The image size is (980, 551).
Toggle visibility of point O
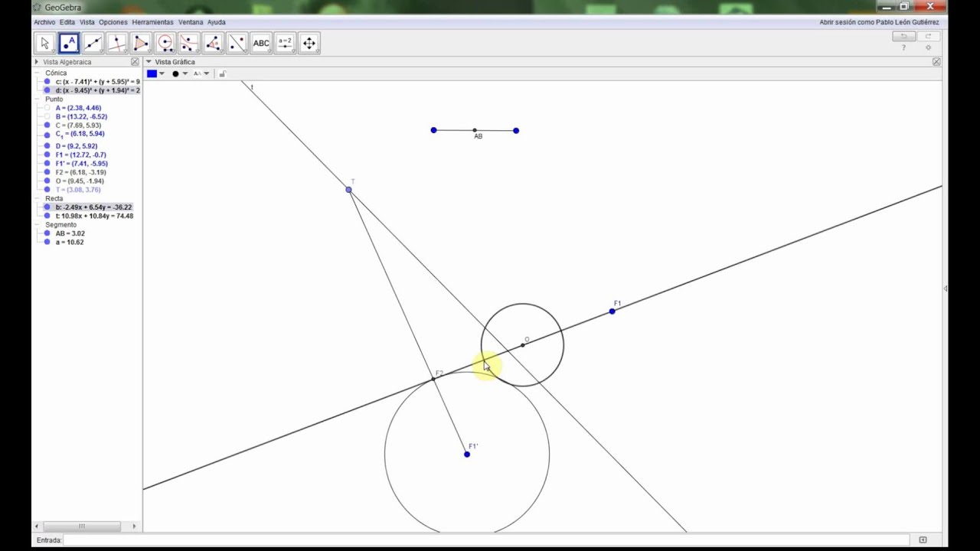click(x=47, y=181)
